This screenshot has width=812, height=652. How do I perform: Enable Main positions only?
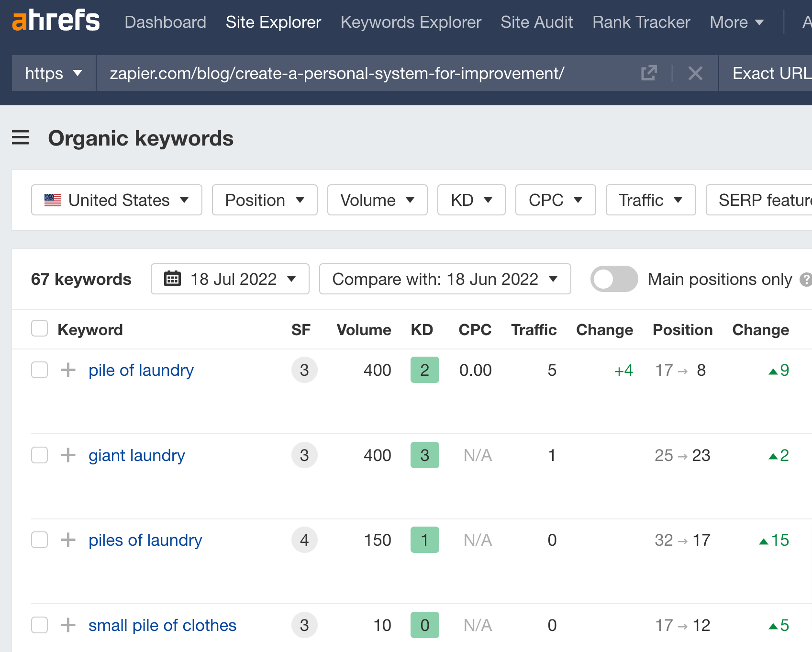(x=614, y=279)
